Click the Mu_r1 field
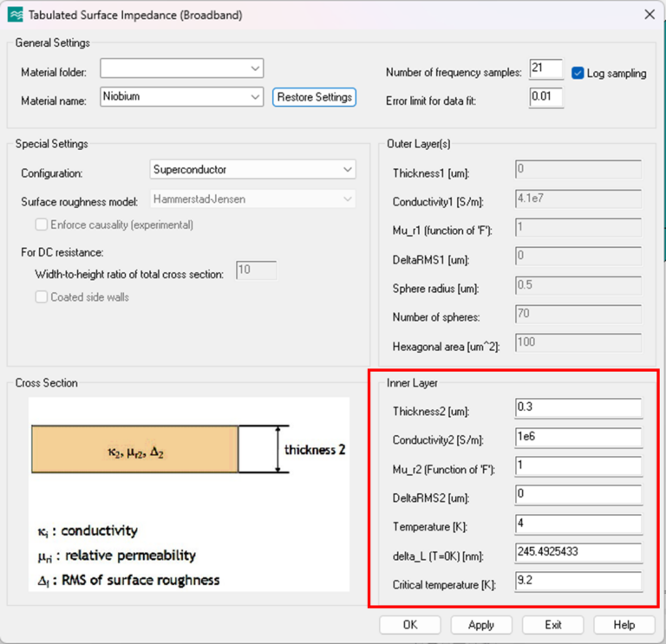 578,228
